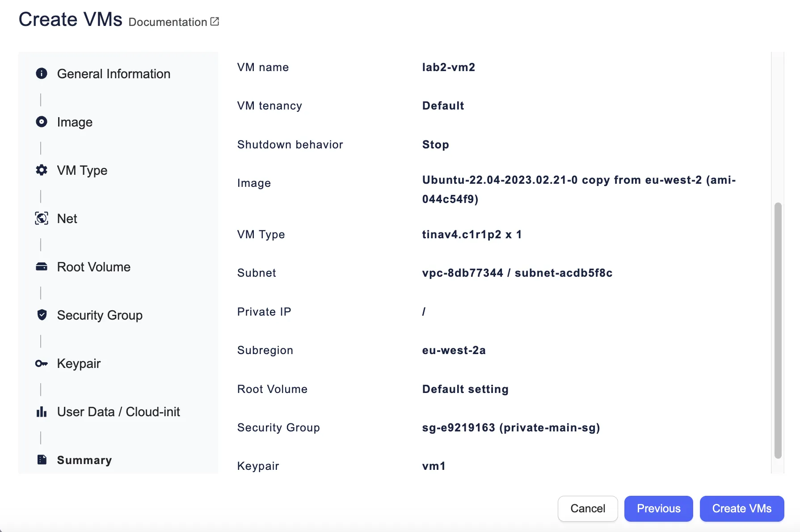Click the Net globe icon
This screenshot has width=800, height=532.
click(x=42, y=219)
